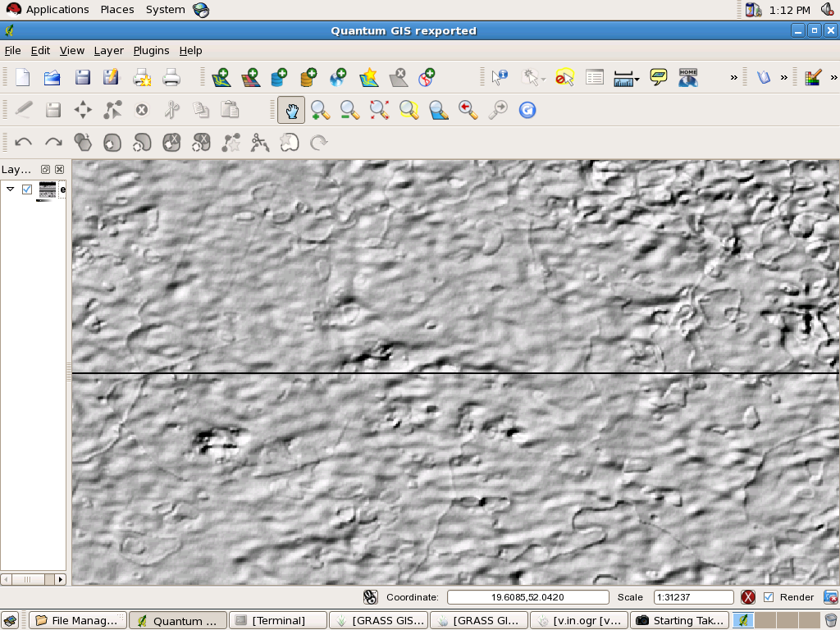
Task: Open the attribute table icon
Action: coord(595,78)
